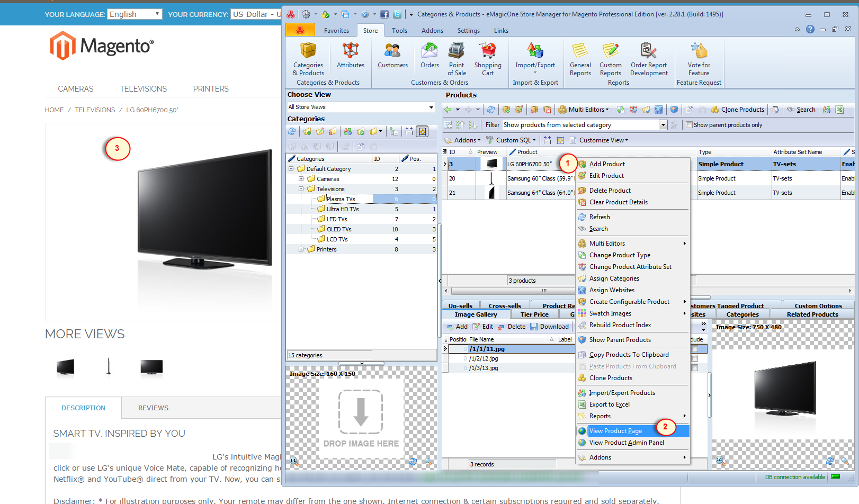Open CAMERAS link in website navigation

(76, 89)
